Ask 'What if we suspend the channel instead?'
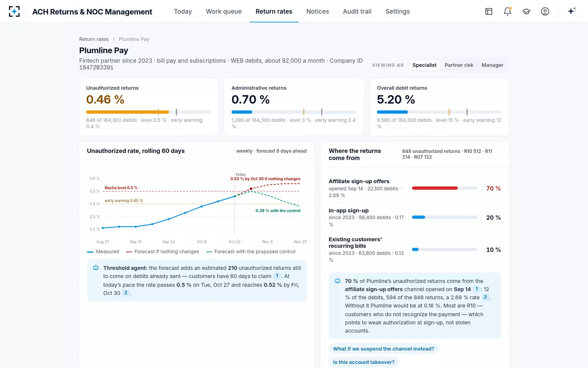The image size is (588, 368). click(x=384, y=349)
